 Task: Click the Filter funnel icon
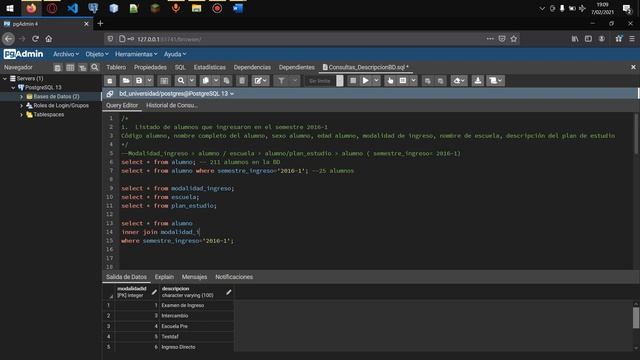[282, 81]
